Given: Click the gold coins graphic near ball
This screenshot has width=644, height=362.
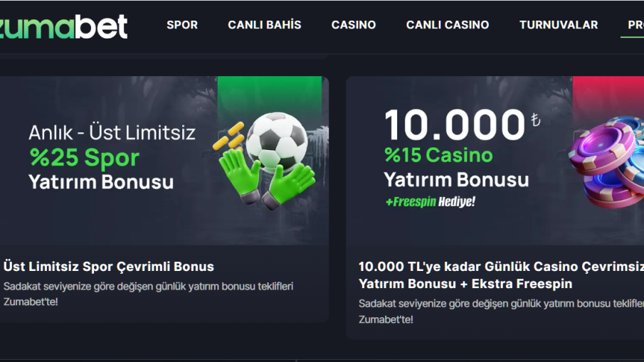Looking at the screenshot, I should pos(228,136).
